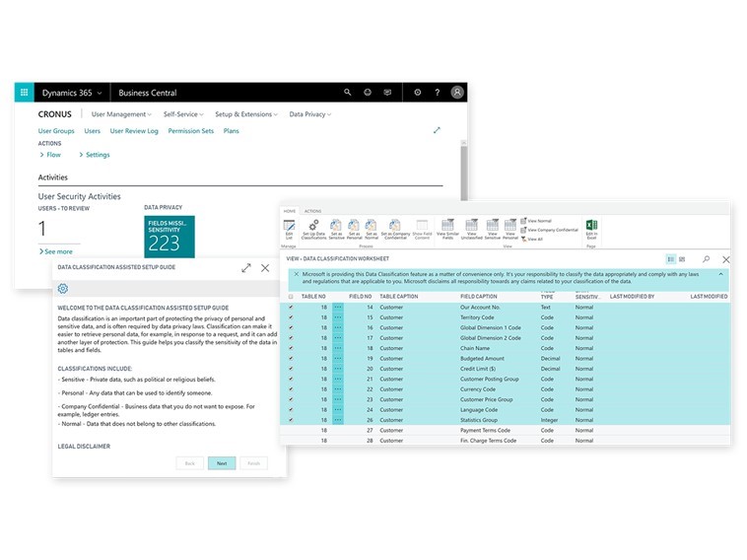The height and width of the screenshot is (560, 747).
Task: Open the Fields Missing Sensitivity 223 tile
Action: click(170, 237)
